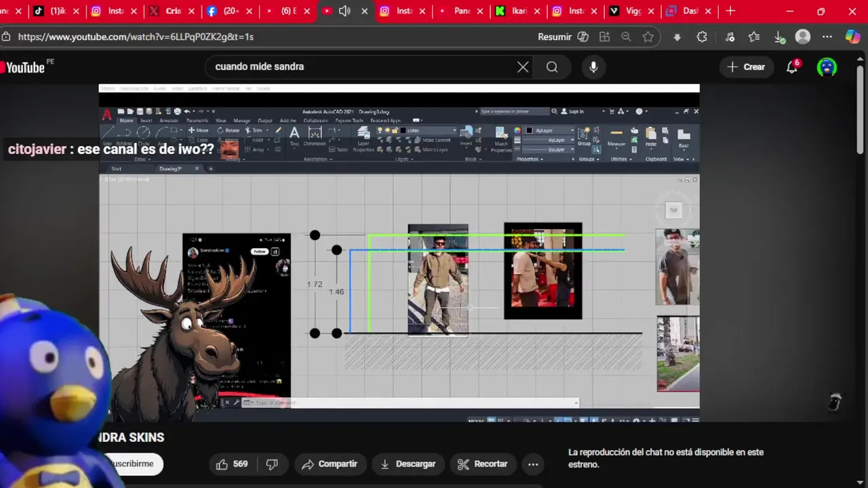The height and width of the screenshot is (488, 868).
Task: Close the active YouTube tab playing audio
Action: 365,11
